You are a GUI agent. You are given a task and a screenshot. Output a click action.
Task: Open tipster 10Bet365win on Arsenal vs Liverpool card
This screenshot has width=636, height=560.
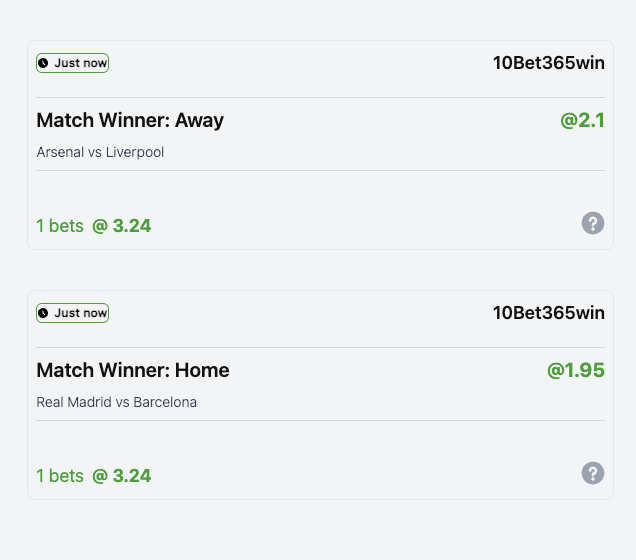click(548, 63)
